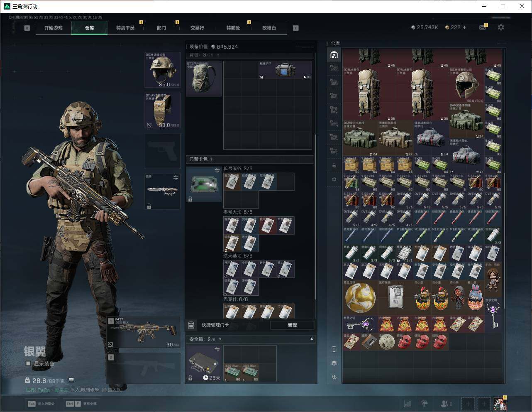This screenshot has width=532, height=412.
Task: Open warehouse sidebar settings gear
Action: click(334, 179)
